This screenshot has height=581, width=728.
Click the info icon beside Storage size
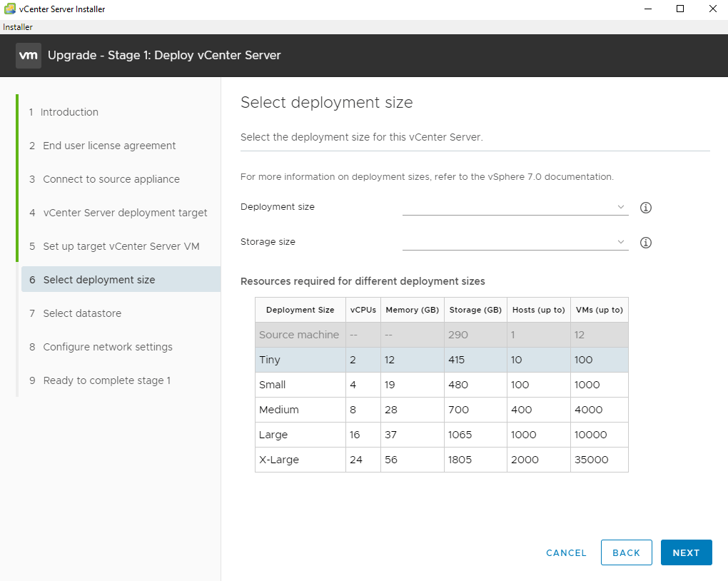click(646, 243)
